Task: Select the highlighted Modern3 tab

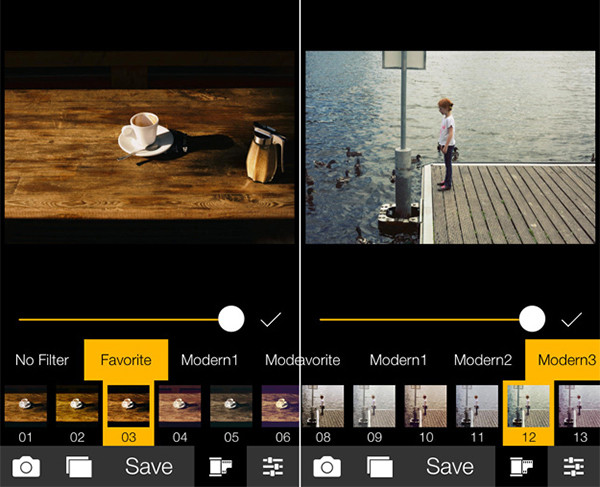Action: click(x=566, y=360)
